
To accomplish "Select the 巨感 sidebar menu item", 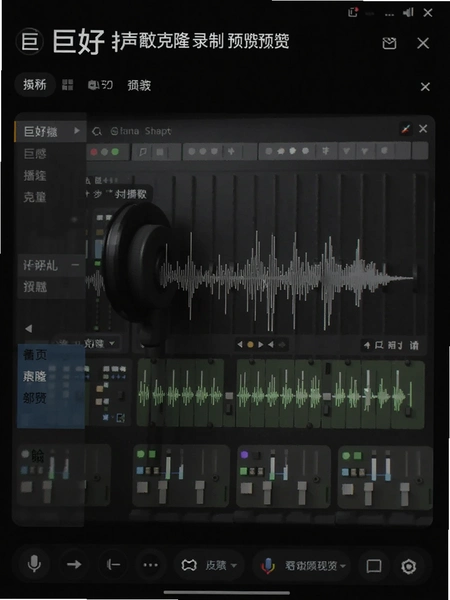I will 35,154.
